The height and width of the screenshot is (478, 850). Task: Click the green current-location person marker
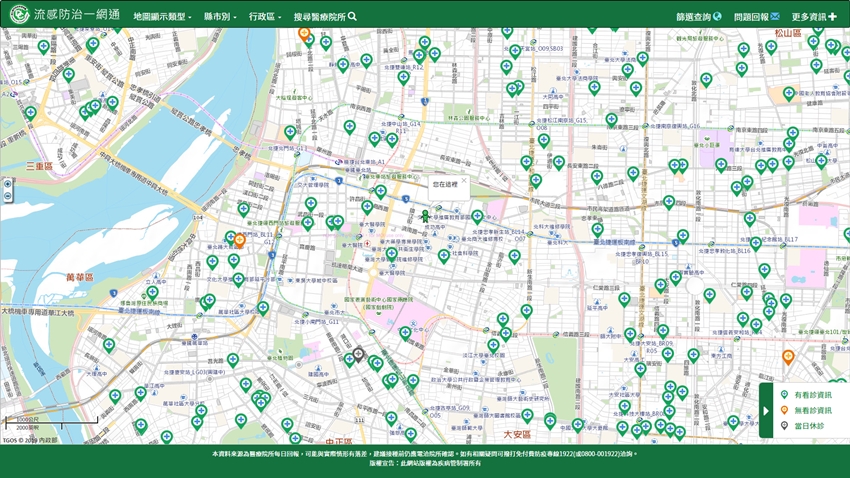(425, 215)
